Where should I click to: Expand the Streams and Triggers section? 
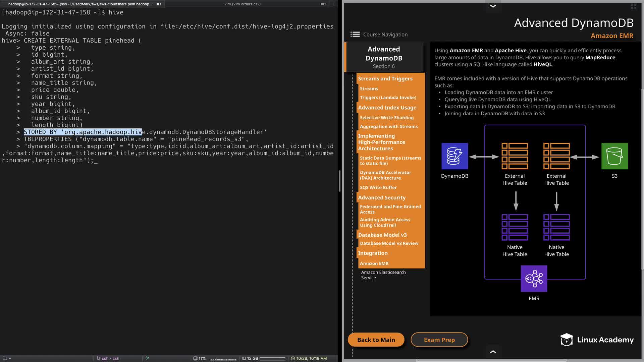(x=385, y=78)
